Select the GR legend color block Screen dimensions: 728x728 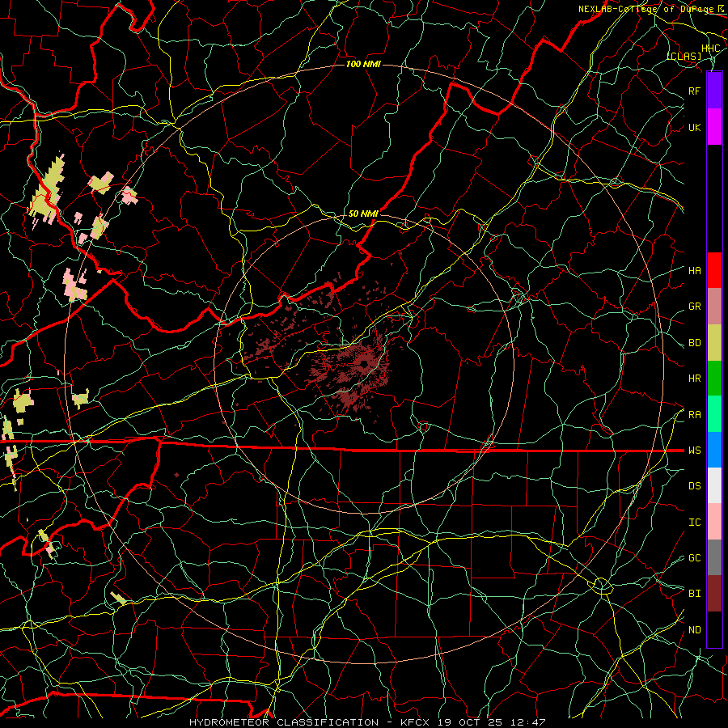click(x=714, y=307)
